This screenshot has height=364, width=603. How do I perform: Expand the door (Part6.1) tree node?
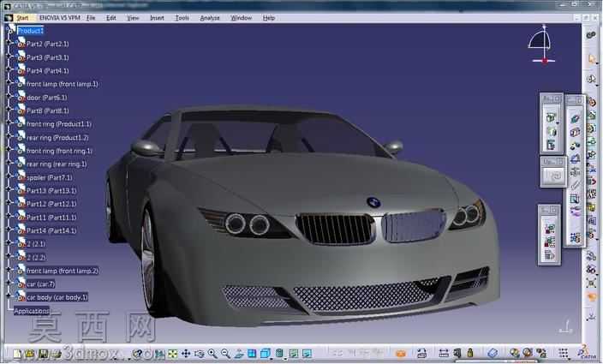[x=9, y=97]
